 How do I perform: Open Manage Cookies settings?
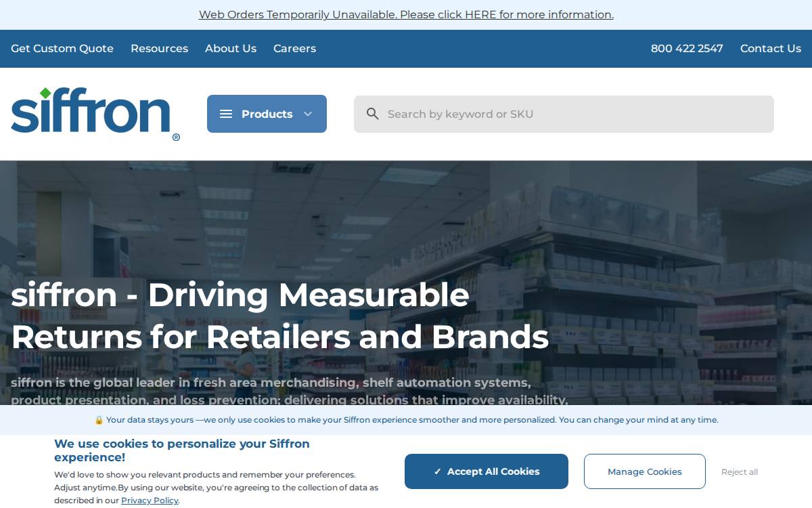pos(645,471)
